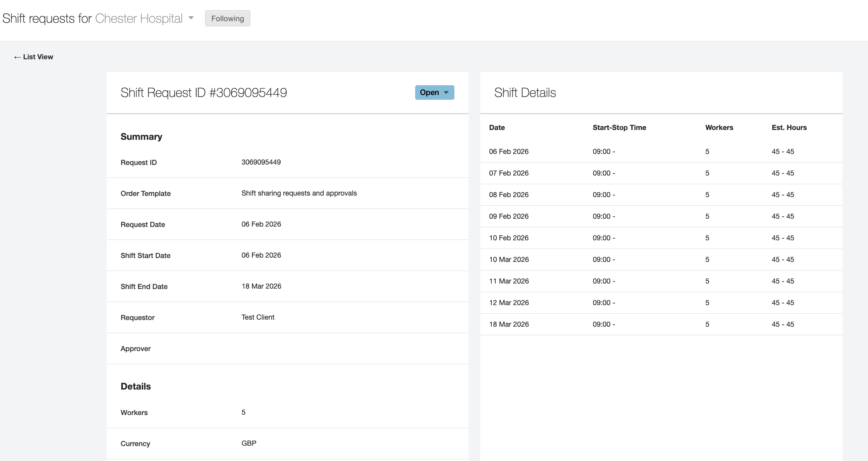Screen dimensions: 868x461
Task: Sort the table by the Date column
Action: (x=497, y=127)
